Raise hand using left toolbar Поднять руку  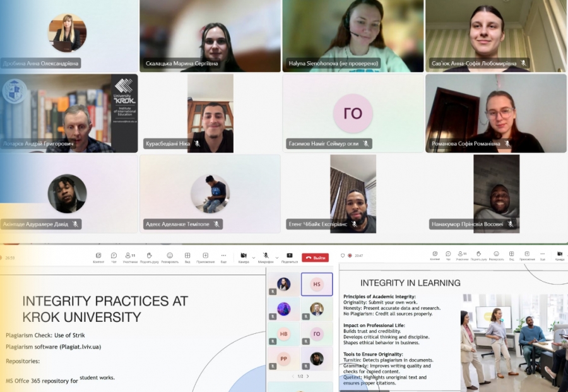click(x=149, y=258)
